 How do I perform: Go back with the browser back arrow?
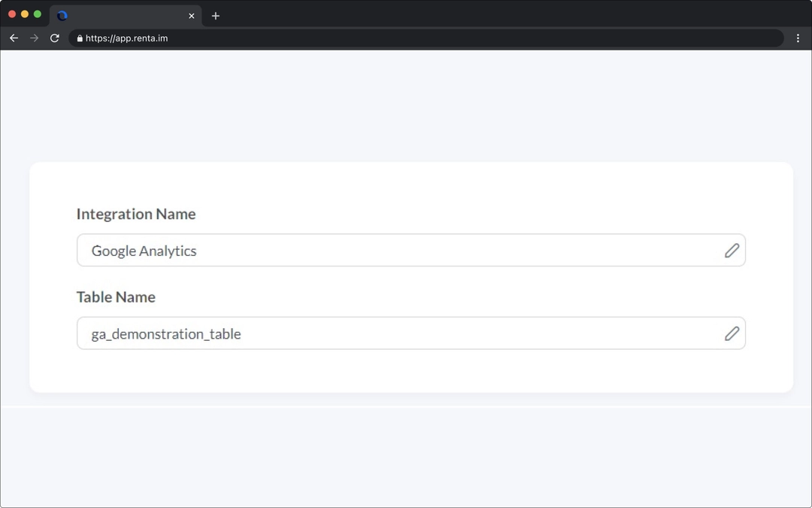pyautogui.click(x=14, y=38)
